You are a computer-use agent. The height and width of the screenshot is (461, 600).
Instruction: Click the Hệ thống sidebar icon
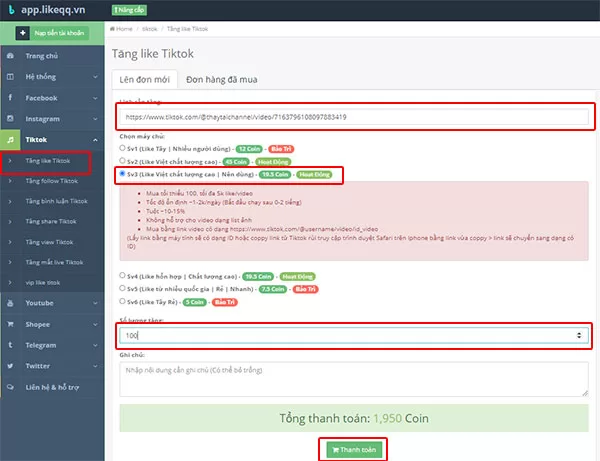[10, 77]
